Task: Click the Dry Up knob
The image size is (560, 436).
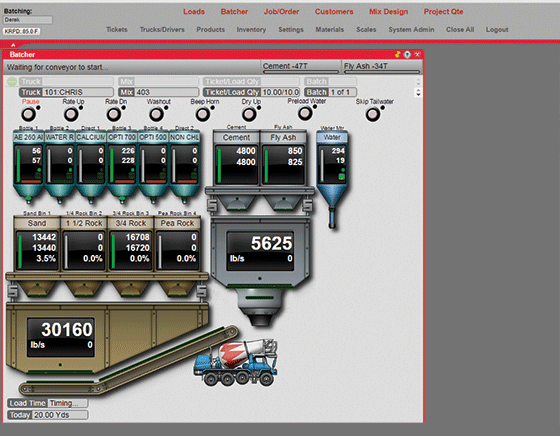Action: [x=249, y=114]
